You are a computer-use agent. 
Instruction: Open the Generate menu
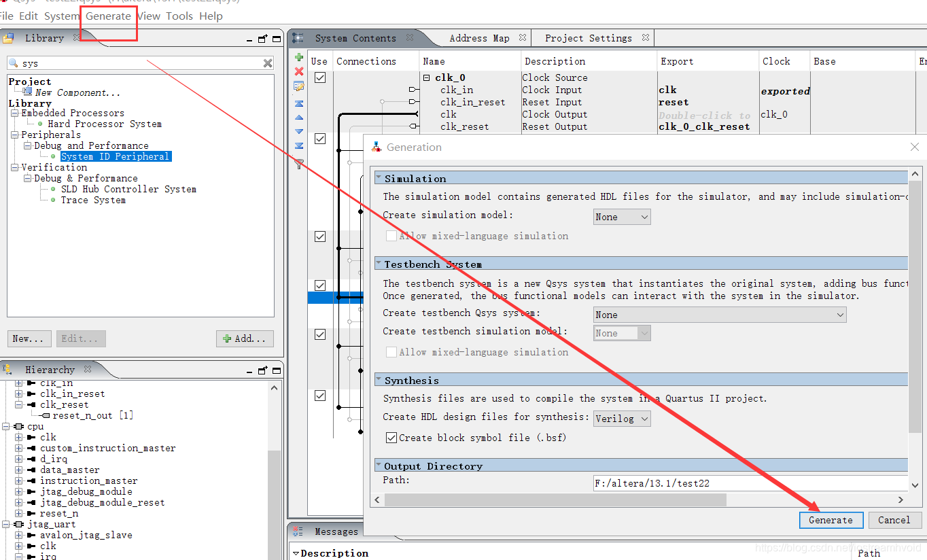point(108,16)
